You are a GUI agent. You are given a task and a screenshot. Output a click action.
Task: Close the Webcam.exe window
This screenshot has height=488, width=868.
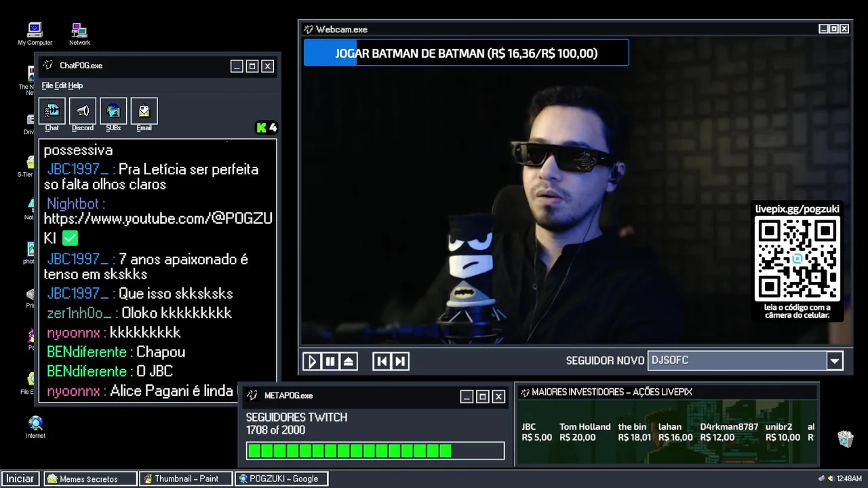click(x=844, y=28)
